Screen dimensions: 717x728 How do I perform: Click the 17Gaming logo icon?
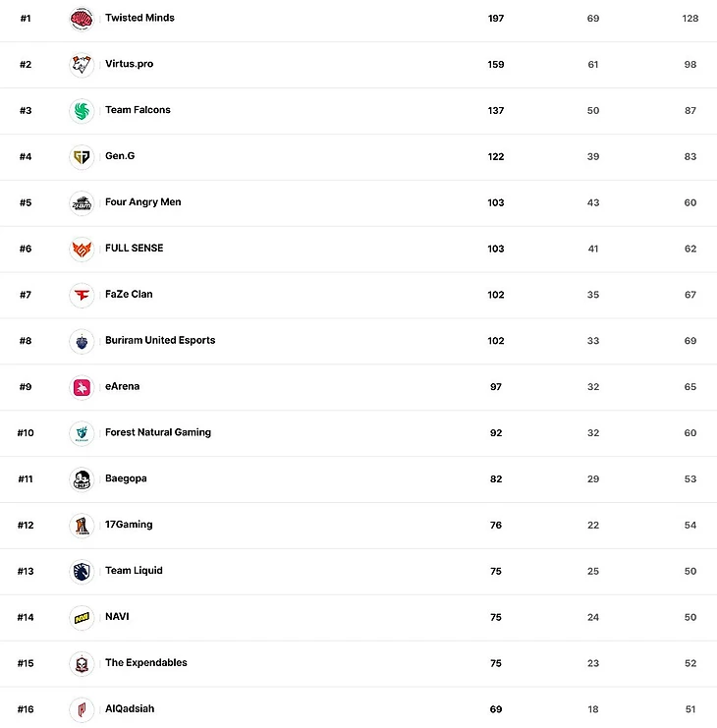point(83,526)
